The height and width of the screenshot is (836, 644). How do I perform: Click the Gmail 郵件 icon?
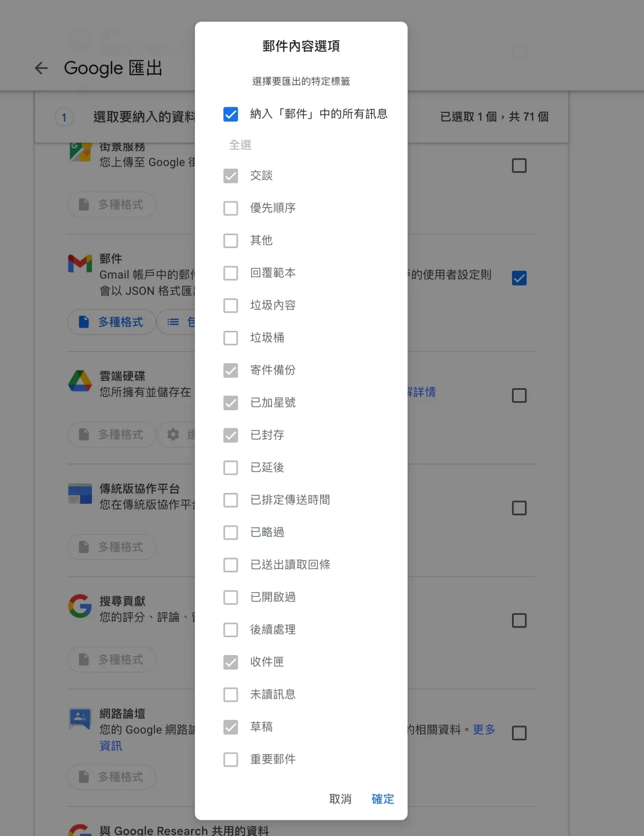[x=80, y=264]
